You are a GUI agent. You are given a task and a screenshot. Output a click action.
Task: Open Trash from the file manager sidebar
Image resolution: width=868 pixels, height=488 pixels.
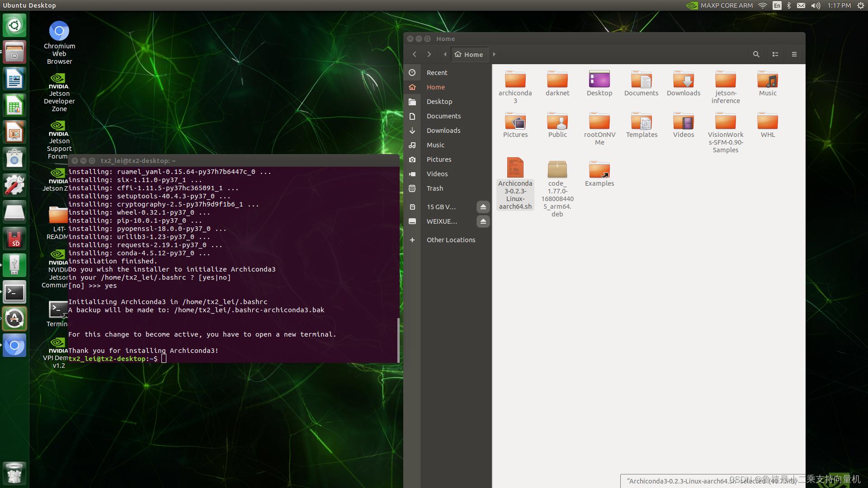[x=434, y=188]
